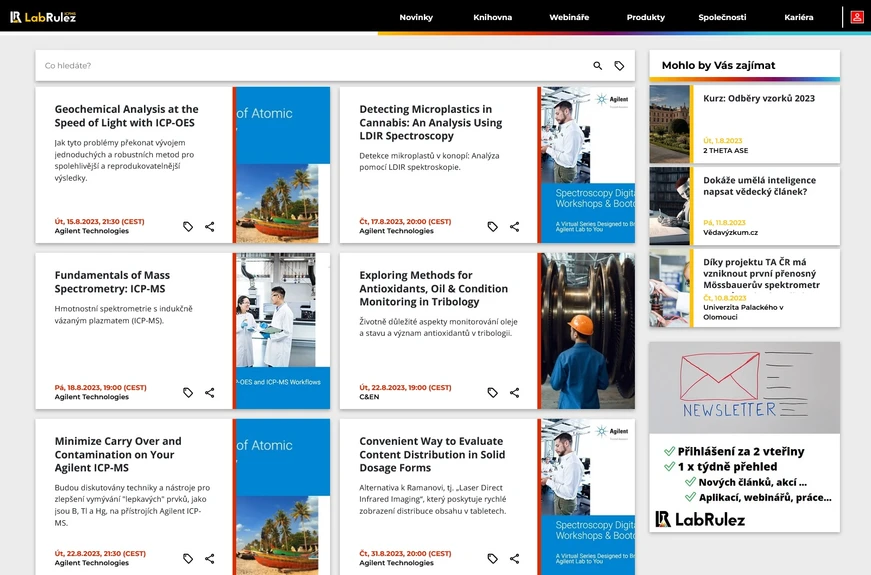
Task: Click date 'Čt, 17.8.2023, 20:00 (CEST)'
Action: point(405,221)
